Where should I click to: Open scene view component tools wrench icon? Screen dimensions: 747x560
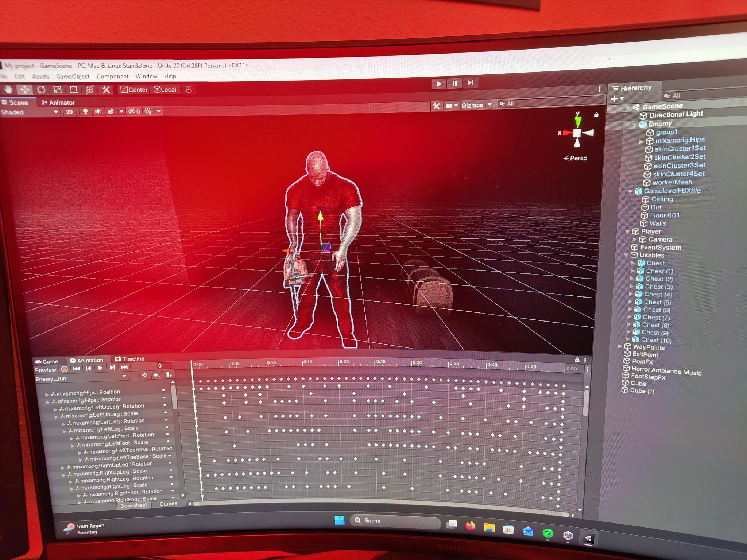click(436, 106)
